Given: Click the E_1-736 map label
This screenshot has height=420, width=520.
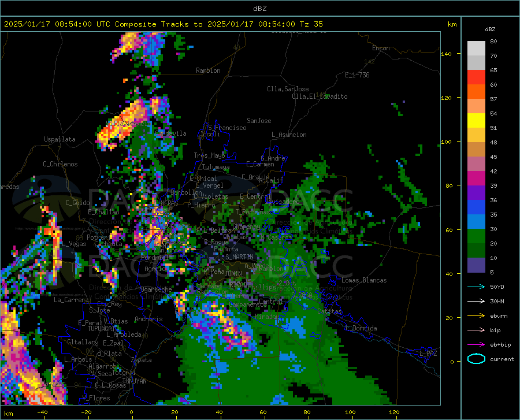Looking at the screenshot, I should click(357, 75).
